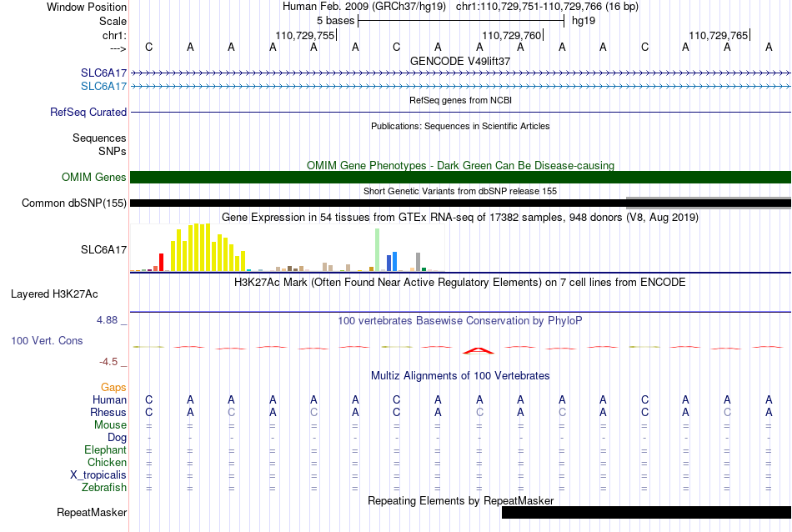Screen dimensions: 792x532
Task: Click the Window Position label
Action: tap(87, 7)
